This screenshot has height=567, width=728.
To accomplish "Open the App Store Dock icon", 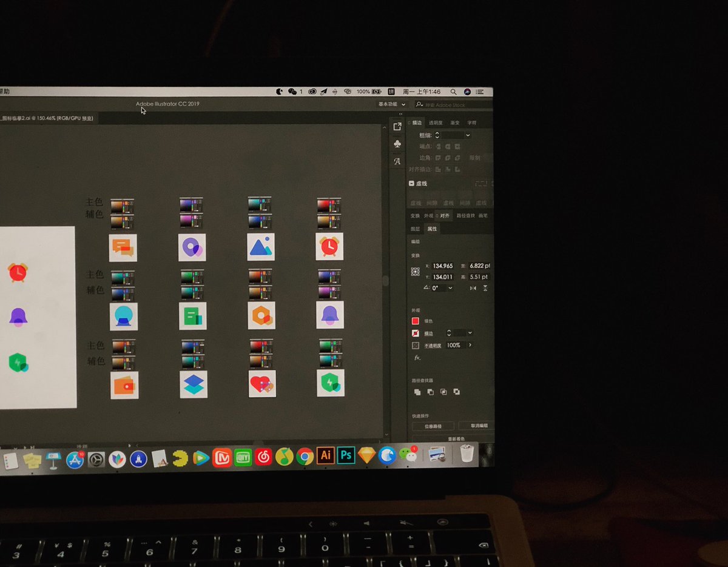I will pos(75,460).
